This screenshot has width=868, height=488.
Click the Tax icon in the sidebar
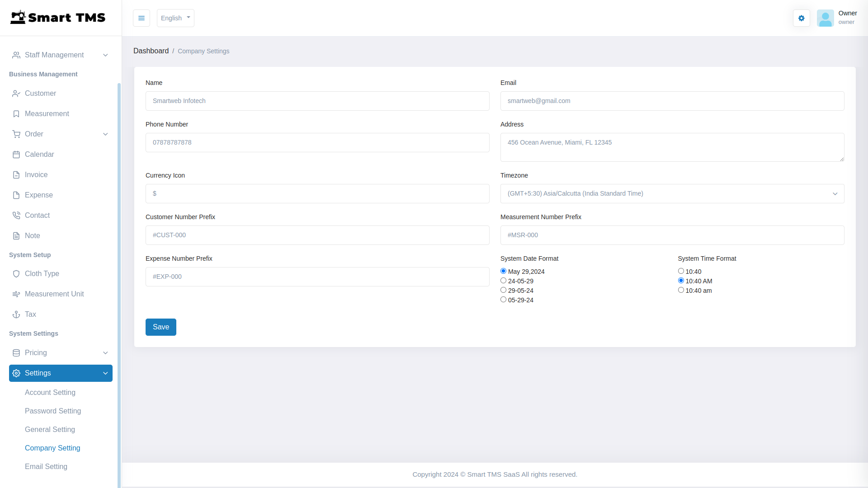(16, 314)
